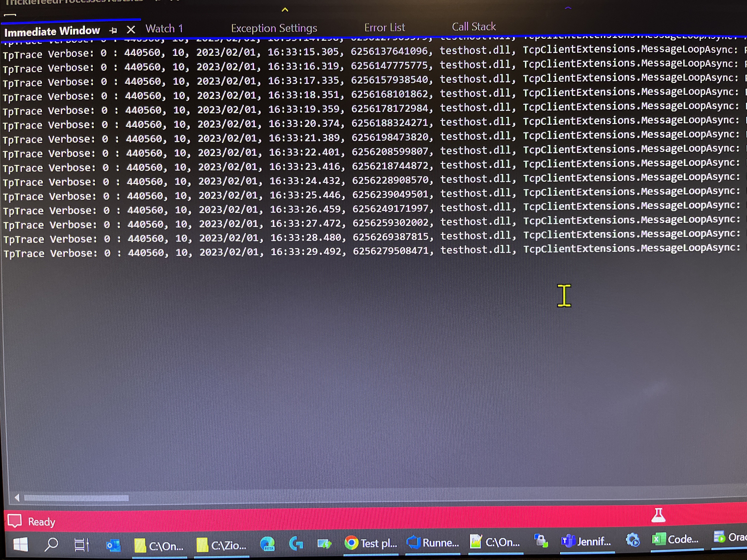Click the feedback speech bubble icon in the status bar
Screen dimensions: 747x560
pyautogui.click(x=14, y=521)
